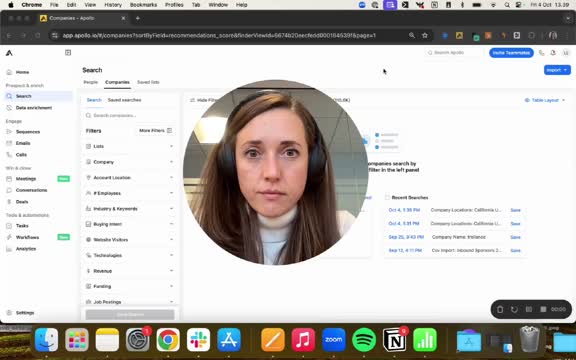The height and width of the screenshot is (360, 576).
Task: Restart the recording with the circular arrow icon
Action: tap(514, 309)
